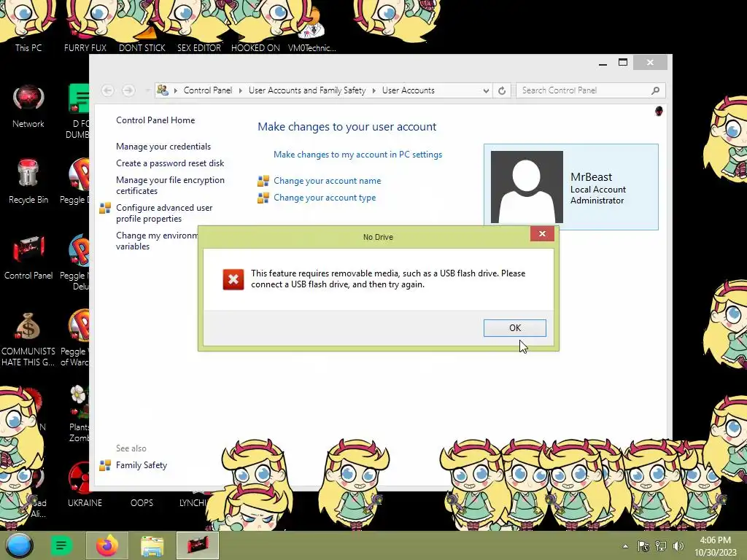Expand arrow after User Accounts and Family Safety
The image size is (747, 560).
tap(374, 90)
